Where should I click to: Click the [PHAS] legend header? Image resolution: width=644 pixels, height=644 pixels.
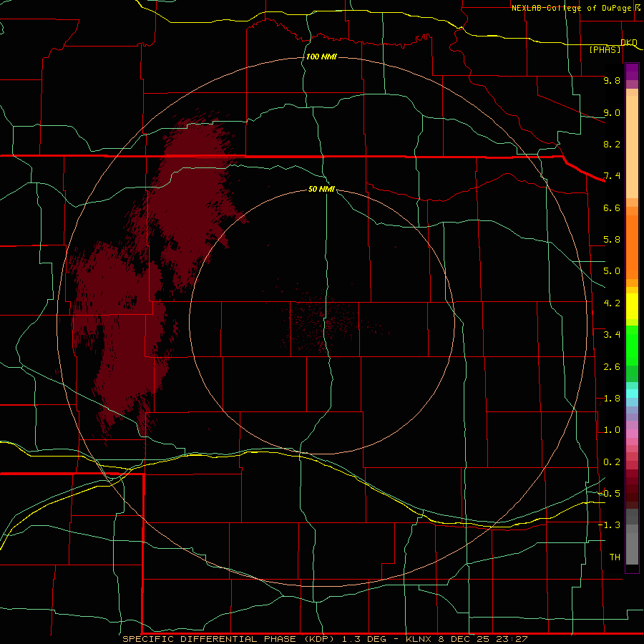click(605, 50)
